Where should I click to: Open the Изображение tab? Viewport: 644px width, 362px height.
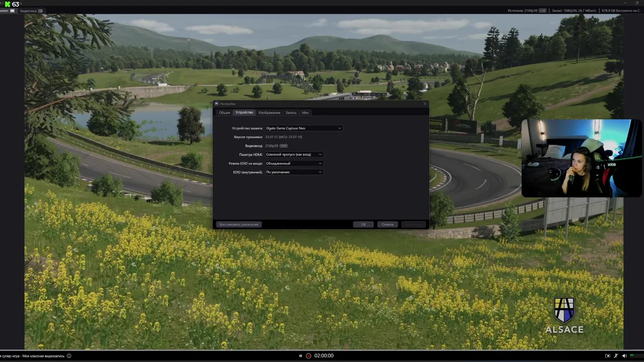pyautogui.click(x=269, y=113)
